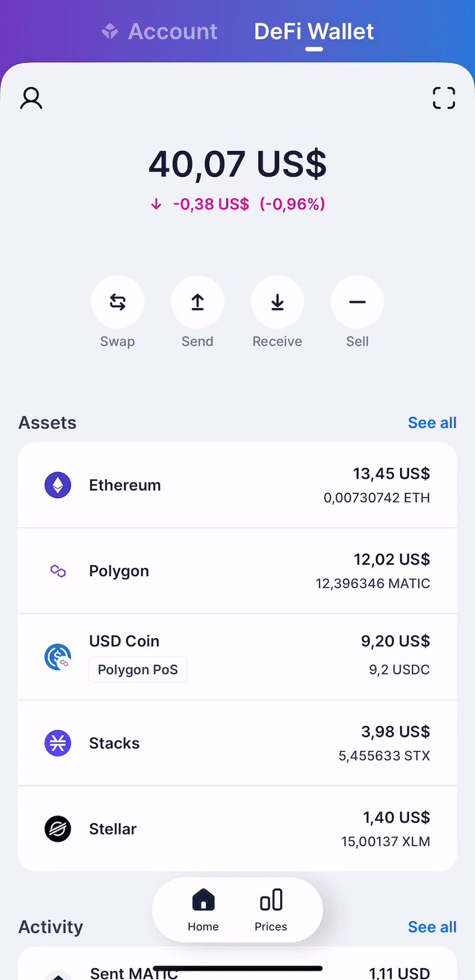Open Prices in bottom navigation
Image resolution: width=475 pixels, height=980 pixels.
[x=271, y=909]
